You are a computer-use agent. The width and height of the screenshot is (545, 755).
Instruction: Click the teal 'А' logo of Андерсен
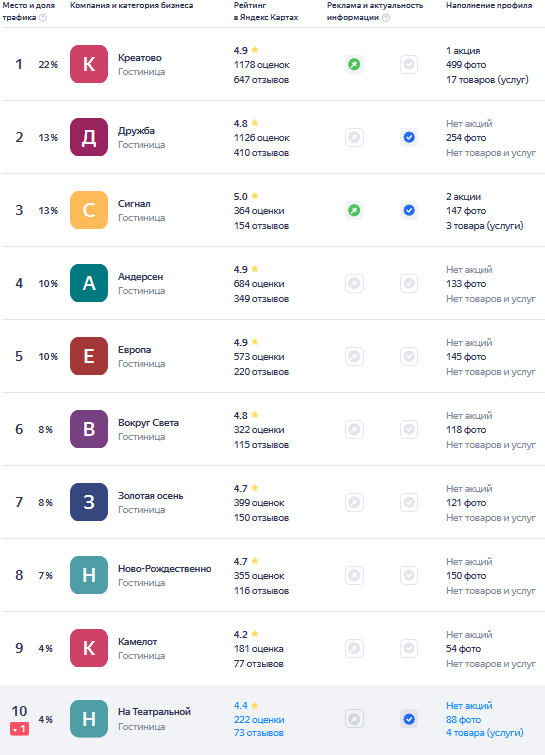click(x=89, y=283)
